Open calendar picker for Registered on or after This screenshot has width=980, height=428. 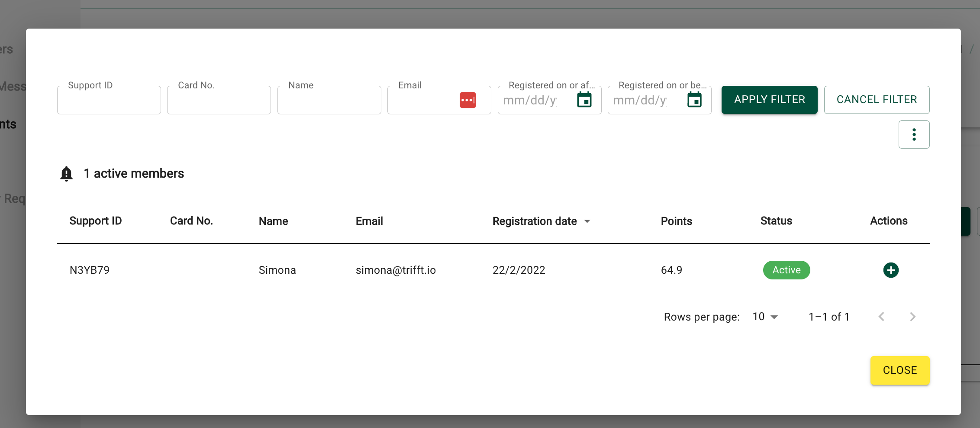[x=584, y=100]
